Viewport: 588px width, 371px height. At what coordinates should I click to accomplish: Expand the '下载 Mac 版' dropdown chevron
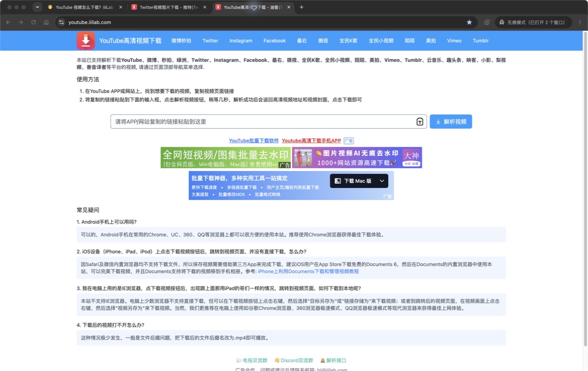pyautogui.click(x=382, y=181)
